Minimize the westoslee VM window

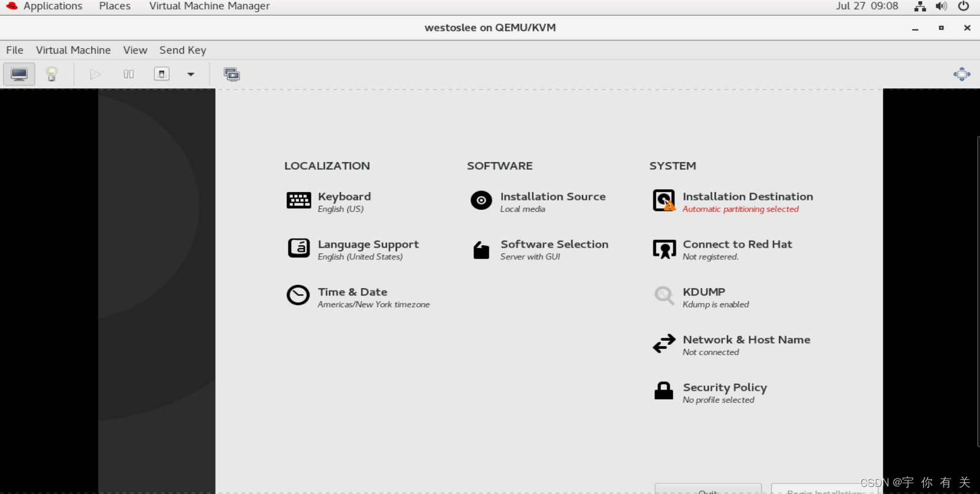pos(915,28)
